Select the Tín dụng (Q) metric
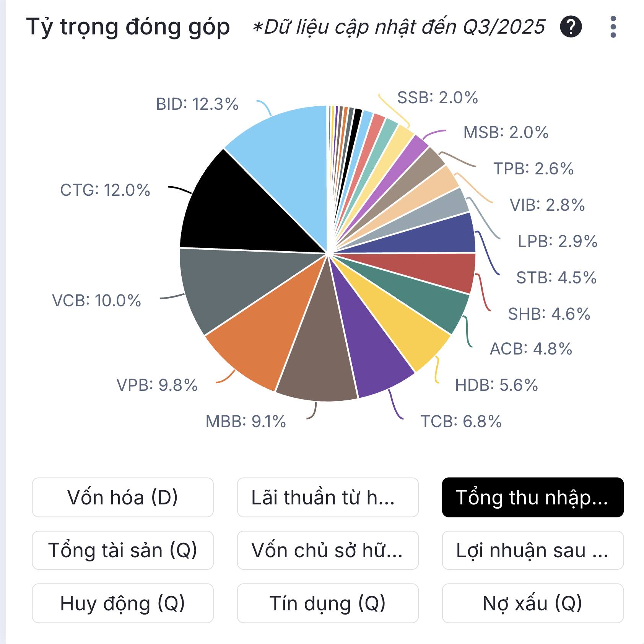 tap(328, 603)
